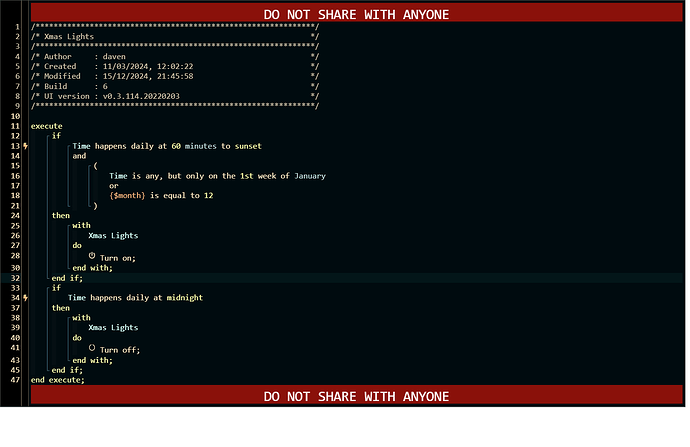
Task: Click the bottom "DO NOT SHARE WITH ANYONE" banner
Action: pyautogui.click(x=356, y=396)
